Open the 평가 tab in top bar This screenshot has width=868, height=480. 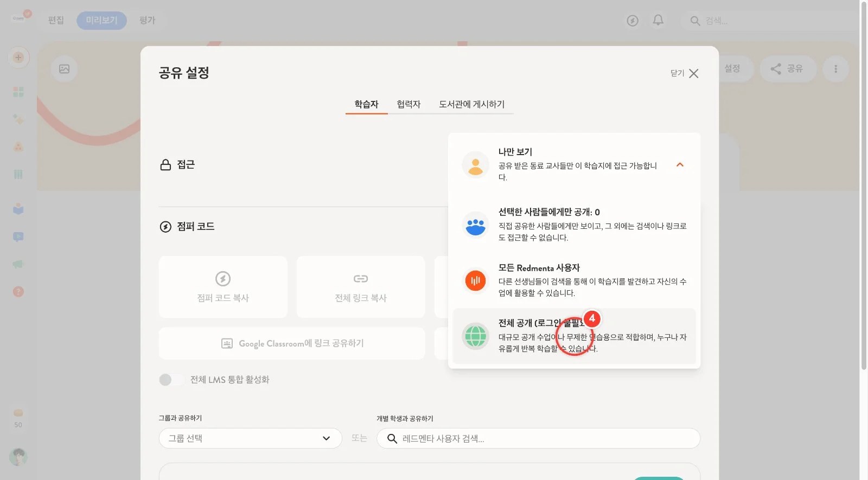click(147, 20)
